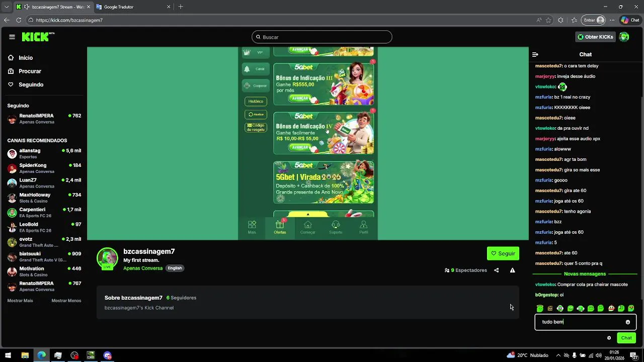Click the Obter KICKs button
This screenshot has width=644, height=362.
595,37
